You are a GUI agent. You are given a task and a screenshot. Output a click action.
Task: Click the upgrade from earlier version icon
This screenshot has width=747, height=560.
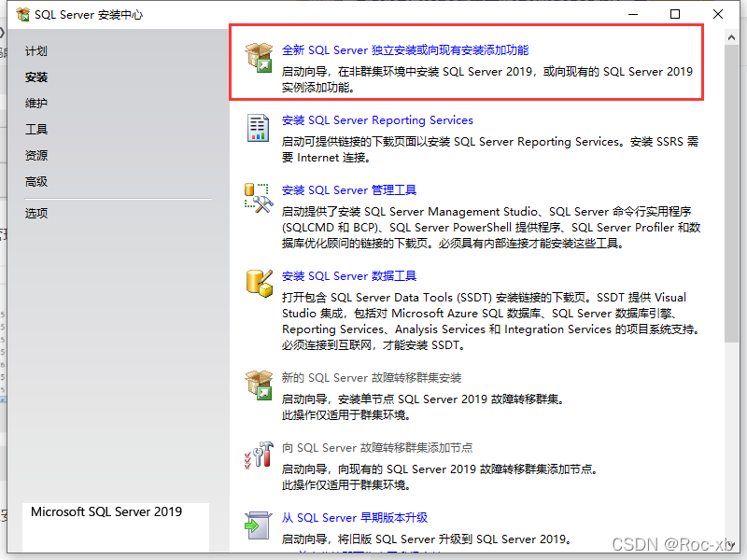(258, 525)
